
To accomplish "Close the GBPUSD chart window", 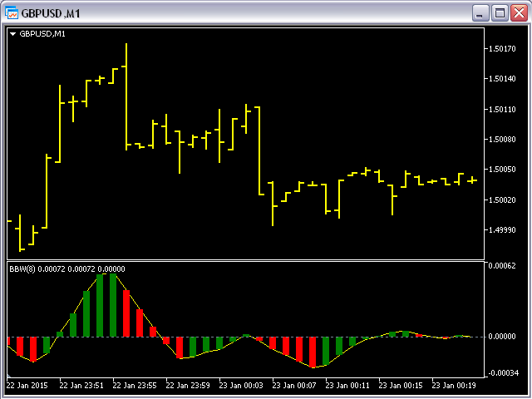I will 518,12.
